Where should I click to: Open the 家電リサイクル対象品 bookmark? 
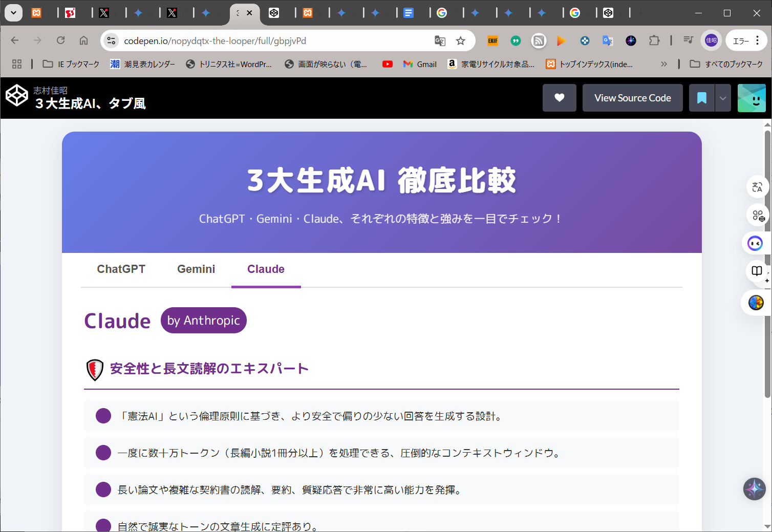[491, 64]
